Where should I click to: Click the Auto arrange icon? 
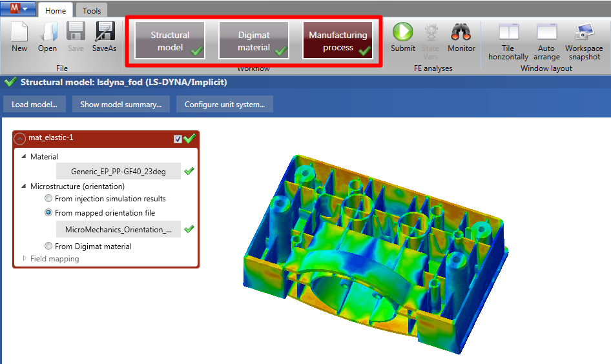546,32
